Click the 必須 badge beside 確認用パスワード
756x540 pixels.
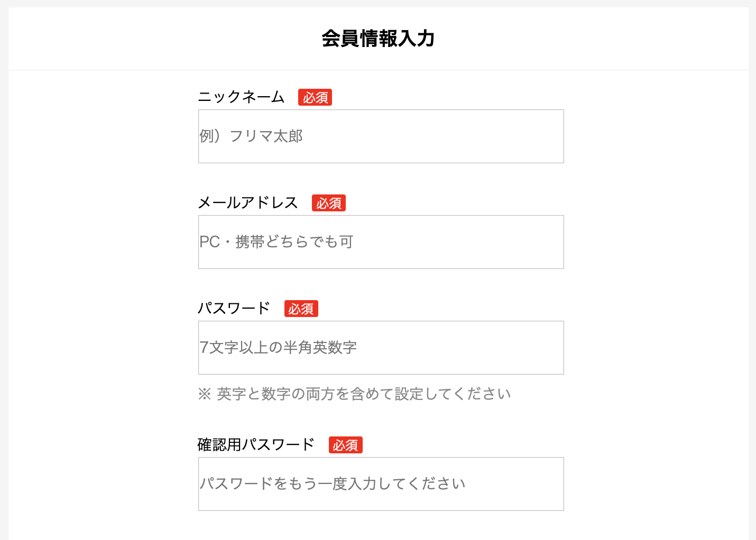click(x=345, y=445)
